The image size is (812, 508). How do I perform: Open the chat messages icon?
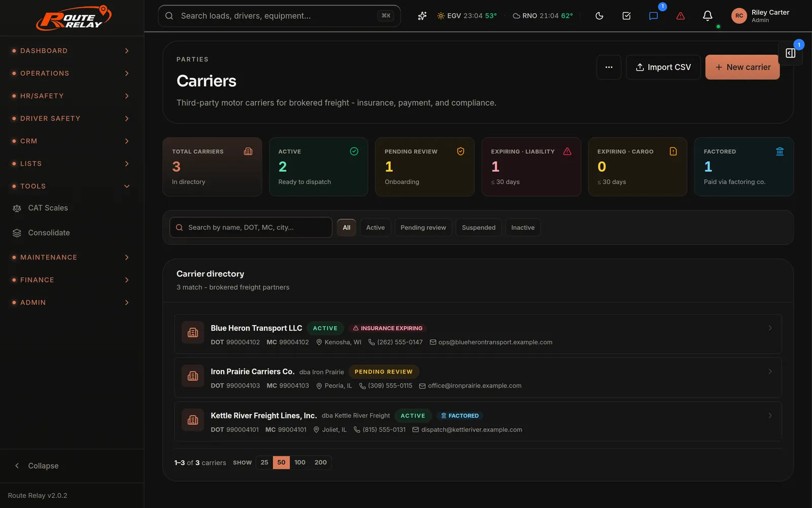654,16
